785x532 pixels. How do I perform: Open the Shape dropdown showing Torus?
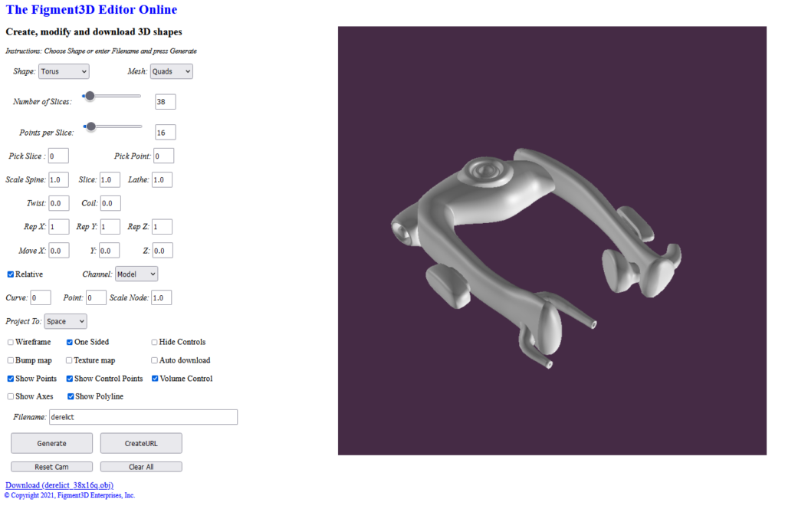[x=63, y=71]
